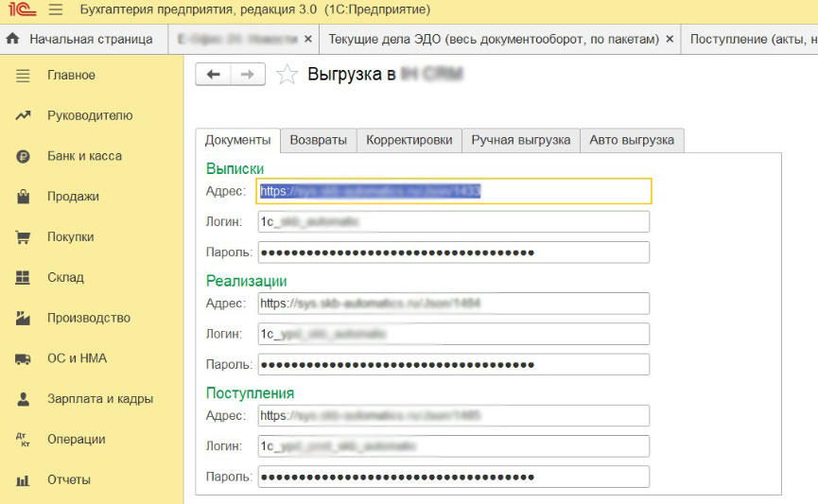
Task: Close the blurred second tab
Action: pos(308,39)
